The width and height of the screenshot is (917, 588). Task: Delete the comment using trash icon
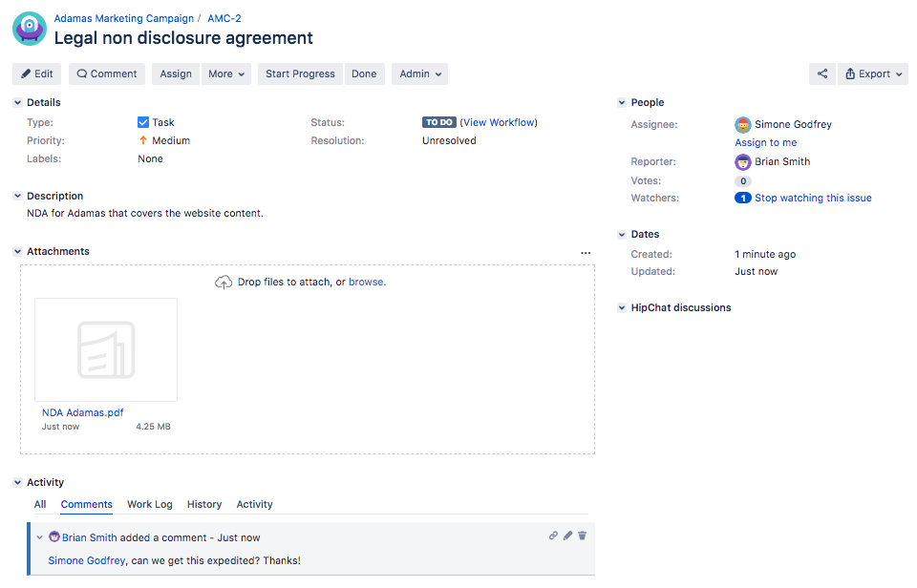tap(582, 535)
